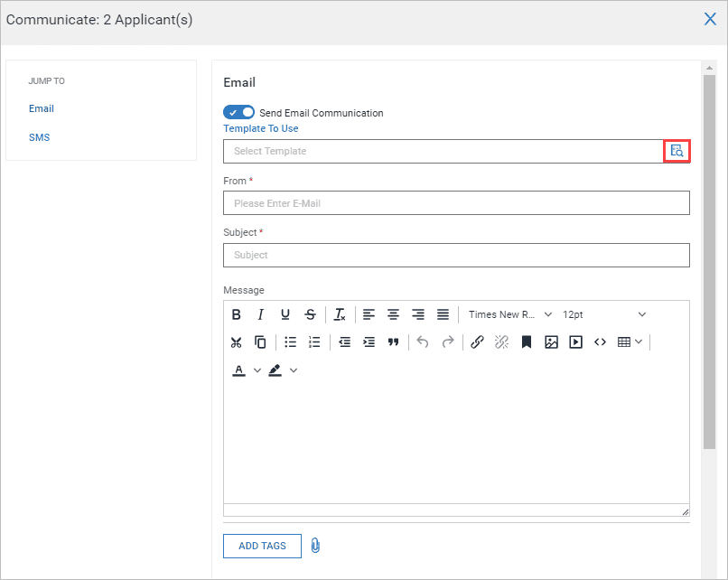Screen dimensions: 728x580
Task: Insert an anchor bookmark
Action: tap(526, 342)
